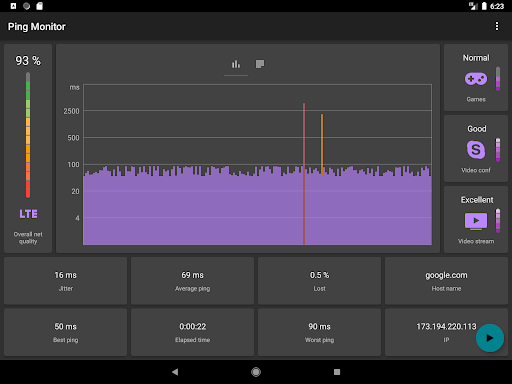Tap the Android recent apps square
This screenshot has height=384, width=512.
point(337,372)
